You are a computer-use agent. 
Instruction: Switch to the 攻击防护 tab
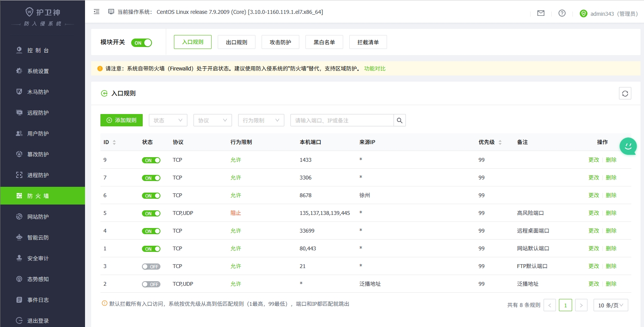click(x=280, y=42)
